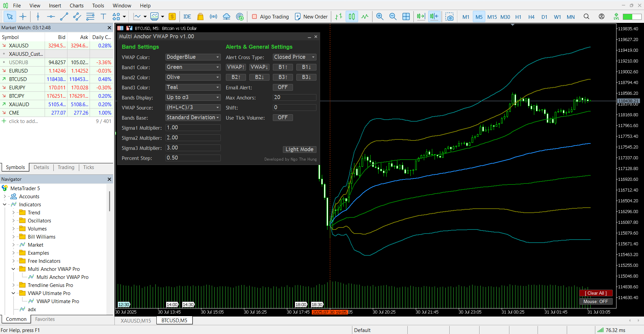Zoom in on the chart
The height and width of the screenshot is (334, 644).
coord(380,16)
